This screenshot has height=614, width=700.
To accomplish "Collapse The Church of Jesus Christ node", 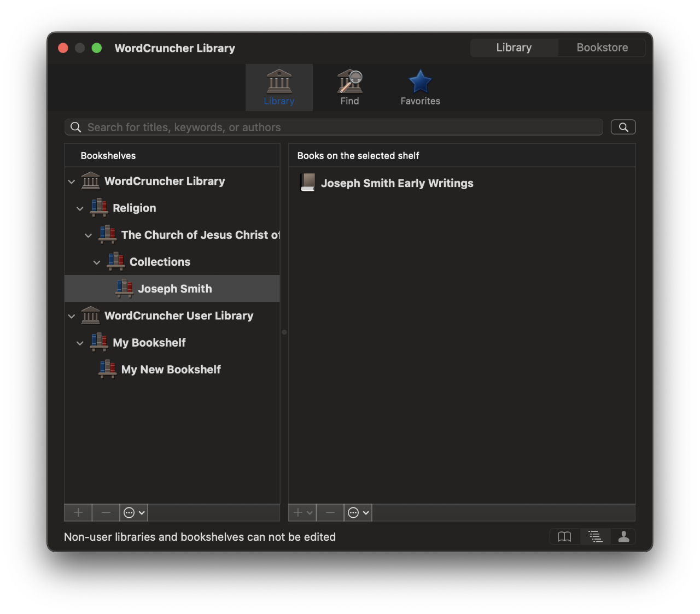I will pyautogui.click(x=89, y=236).
